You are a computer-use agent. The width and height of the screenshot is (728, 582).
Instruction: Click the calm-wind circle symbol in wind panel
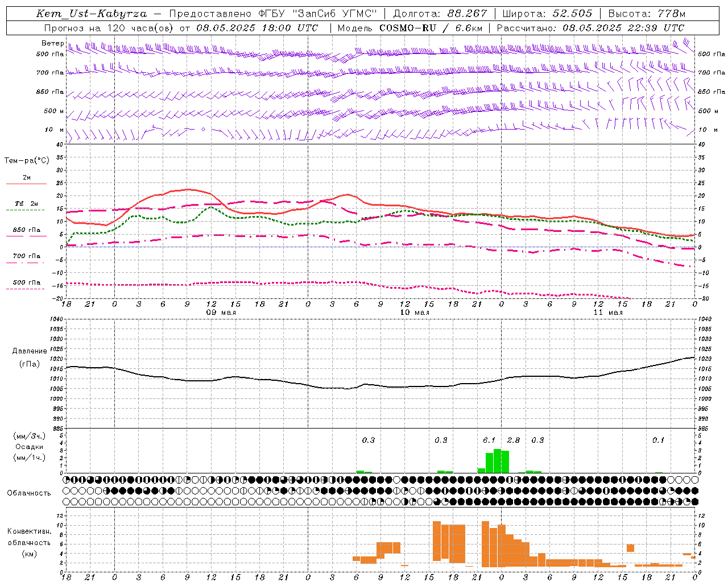pyautogui.click(x=203, y=130)
